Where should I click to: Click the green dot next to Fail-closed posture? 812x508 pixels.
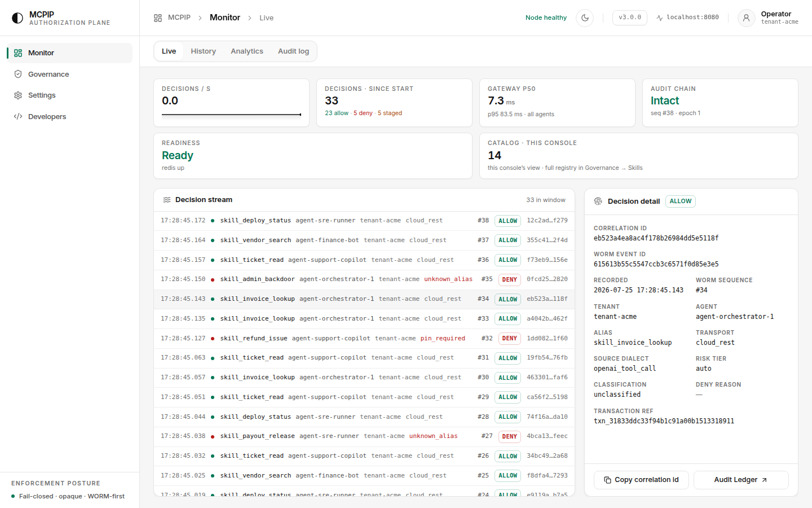click(x=13, y=496)
